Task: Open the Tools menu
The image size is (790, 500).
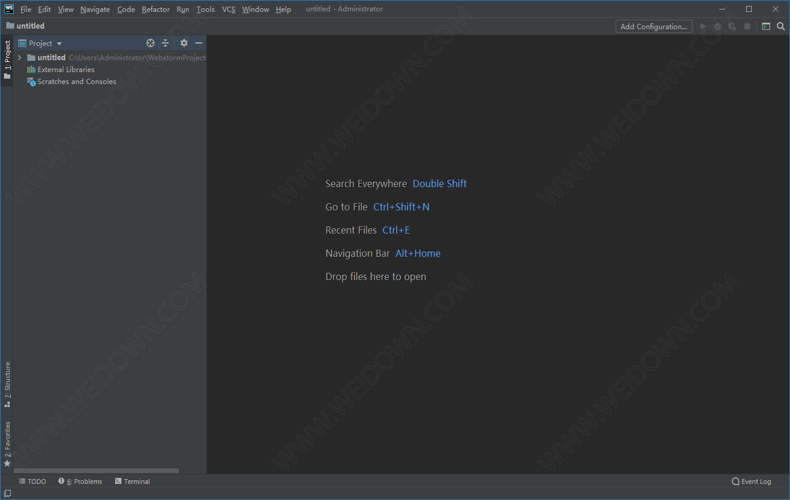Action: (x=206, y=9)
